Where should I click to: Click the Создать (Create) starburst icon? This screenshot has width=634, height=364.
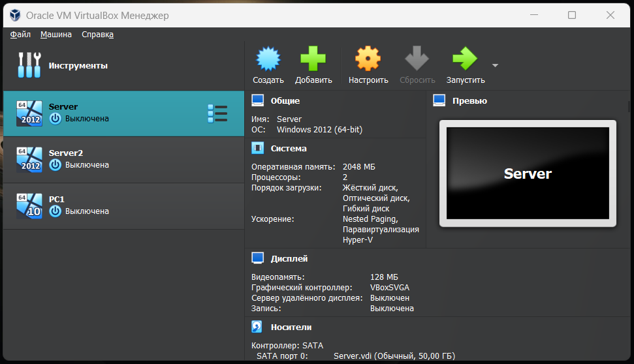tap(268, 59)
